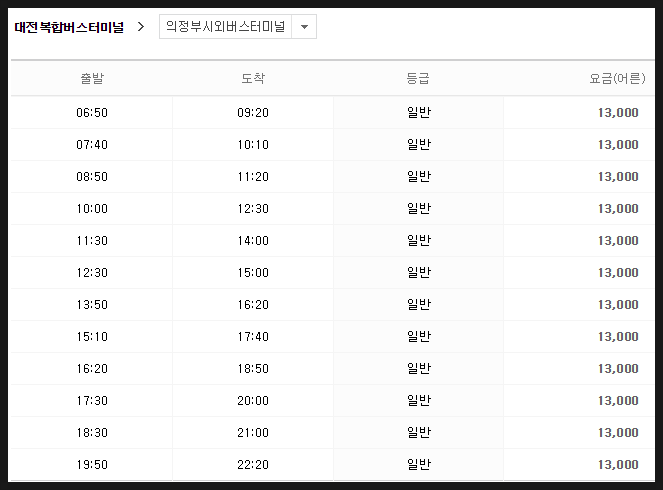Click the 13,000 fare for 15:10 bus
The image size is (663, 490).
coord(618,337)
